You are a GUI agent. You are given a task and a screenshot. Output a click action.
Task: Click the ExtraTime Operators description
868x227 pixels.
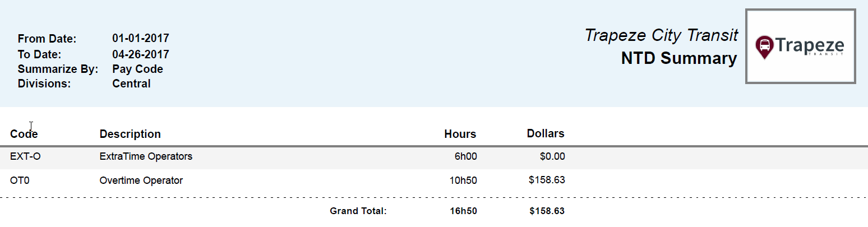(146, 156)
